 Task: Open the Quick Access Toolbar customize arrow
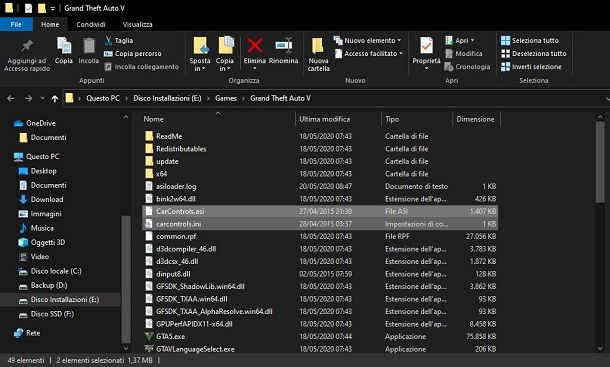tap(53, 9)
